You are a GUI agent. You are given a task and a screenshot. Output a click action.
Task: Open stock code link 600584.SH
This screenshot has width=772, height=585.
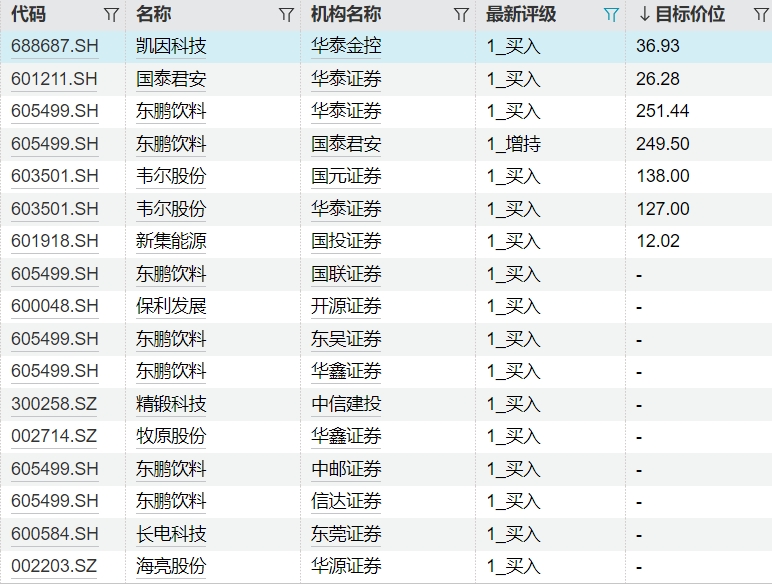(x=55, y=534)
